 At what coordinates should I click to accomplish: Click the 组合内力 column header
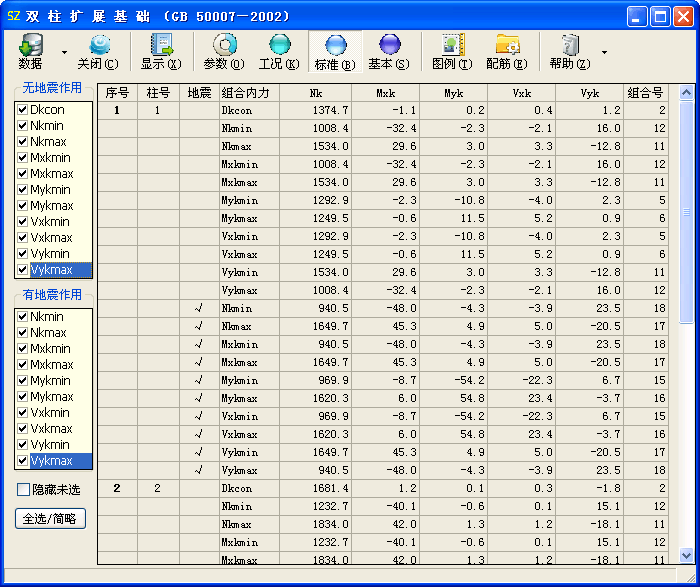pos(248,93)
